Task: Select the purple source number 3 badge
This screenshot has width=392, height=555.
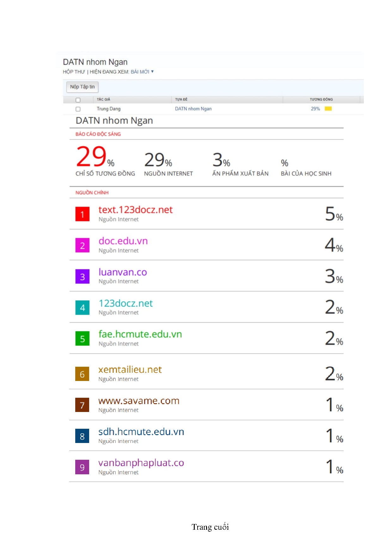Action: click(x=82, y=277)
